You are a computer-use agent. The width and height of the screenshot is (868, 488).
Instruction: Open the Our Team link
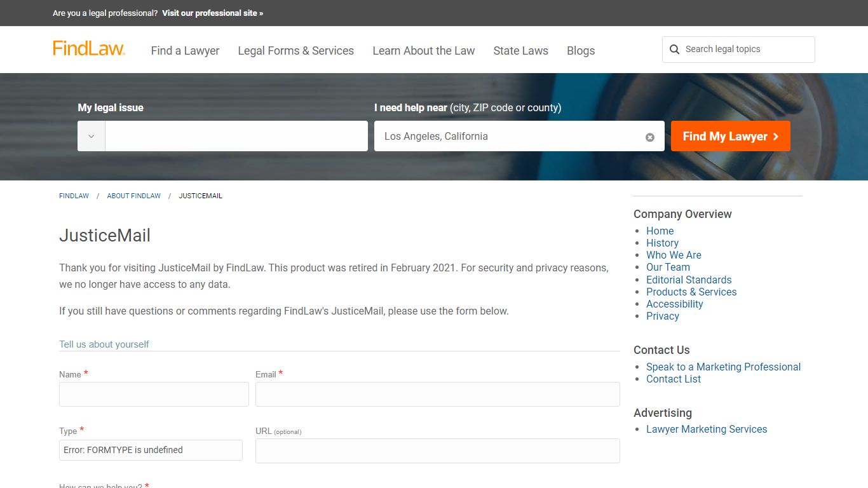pos(668,267)
